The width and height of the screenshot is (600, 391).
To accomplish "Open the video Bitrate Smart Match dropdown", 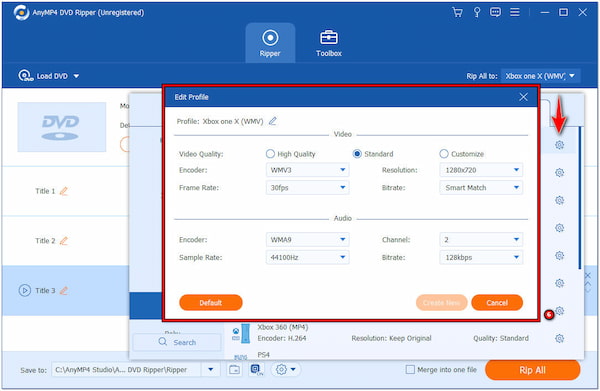I will pos(481,187).
